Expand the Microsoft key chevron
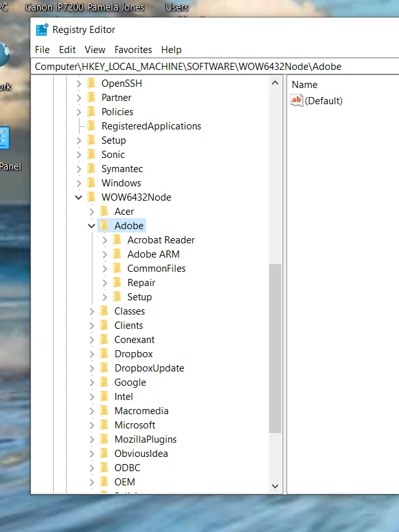This screenshot has height=532, width=399. coord(92,425)
